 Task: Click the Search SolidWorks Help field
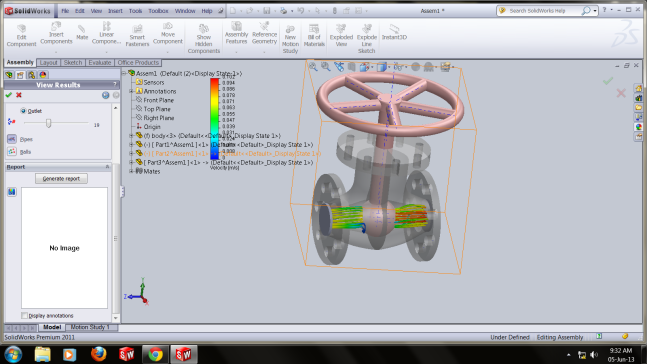click(x=543, y=11)
